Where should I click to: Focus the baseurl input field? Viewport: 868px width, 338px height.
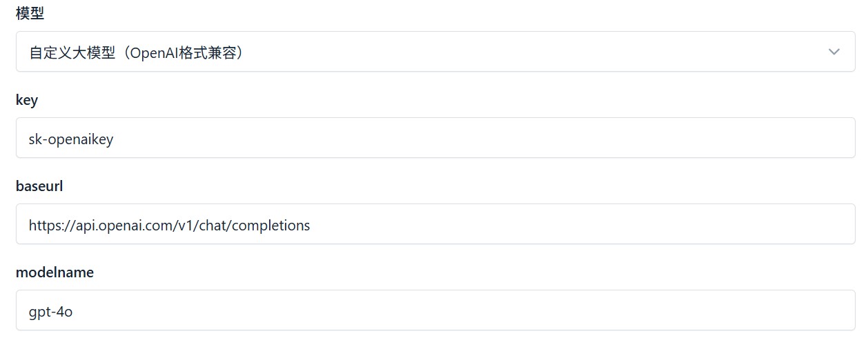tap(435, 224)
